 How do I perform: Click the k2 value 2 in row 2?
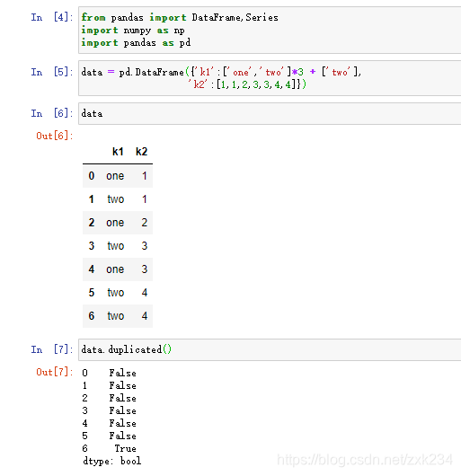point(145,223)
